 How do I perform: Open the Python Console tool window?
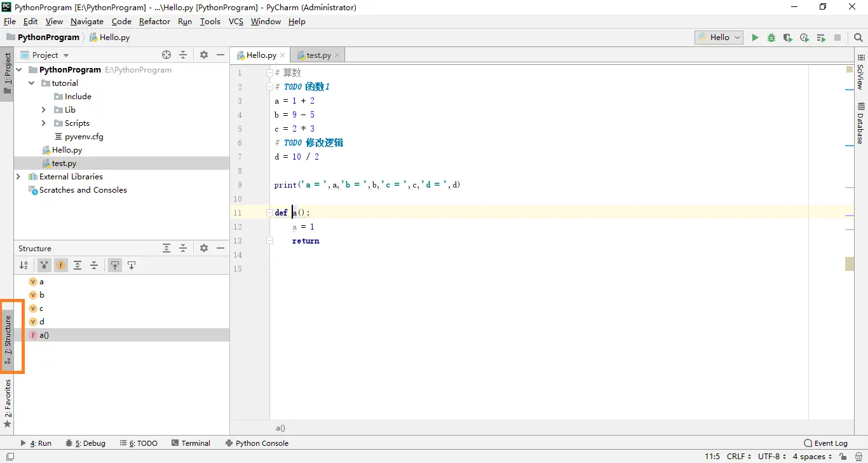tap(256, 443)
